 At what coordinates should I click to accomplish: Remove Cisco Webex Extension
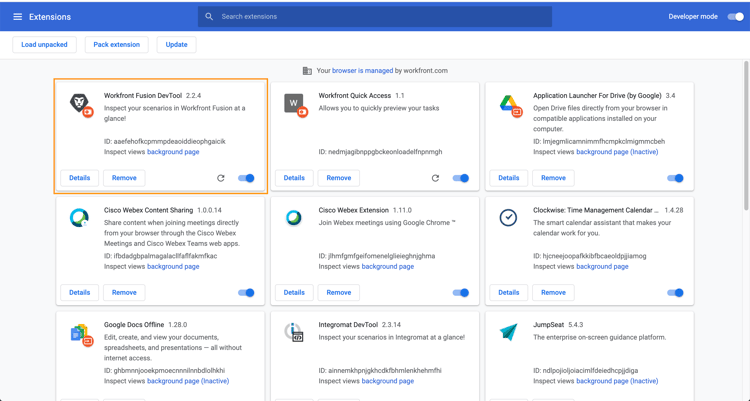click(339, 292)
